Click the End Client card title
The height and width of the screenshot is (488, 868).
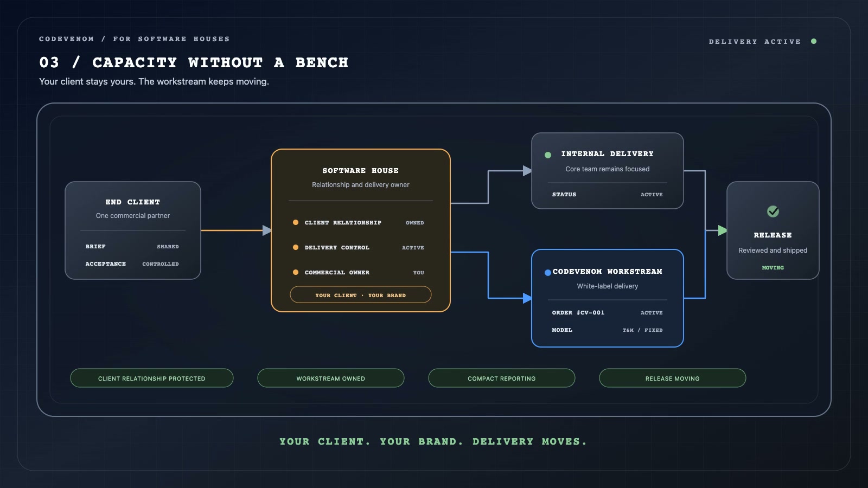pos(133,202)
